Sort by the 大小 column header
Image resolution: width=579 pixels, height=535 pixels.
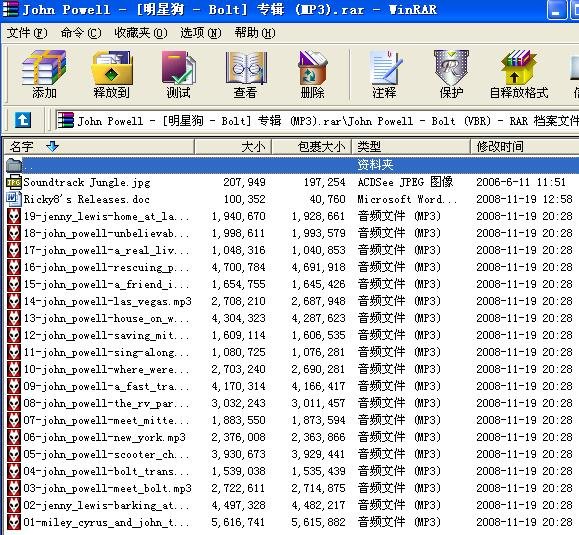[233, 147]
